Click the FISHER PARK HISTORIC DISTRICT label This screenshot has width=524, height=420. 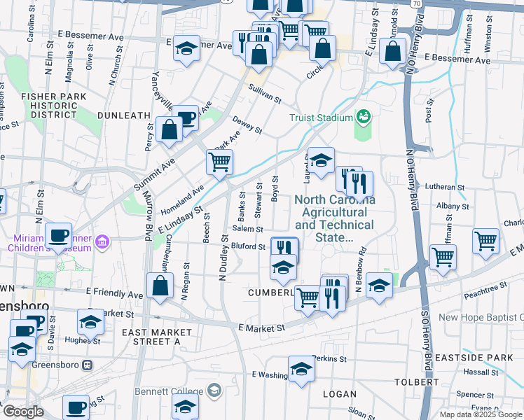coord(54,106)
